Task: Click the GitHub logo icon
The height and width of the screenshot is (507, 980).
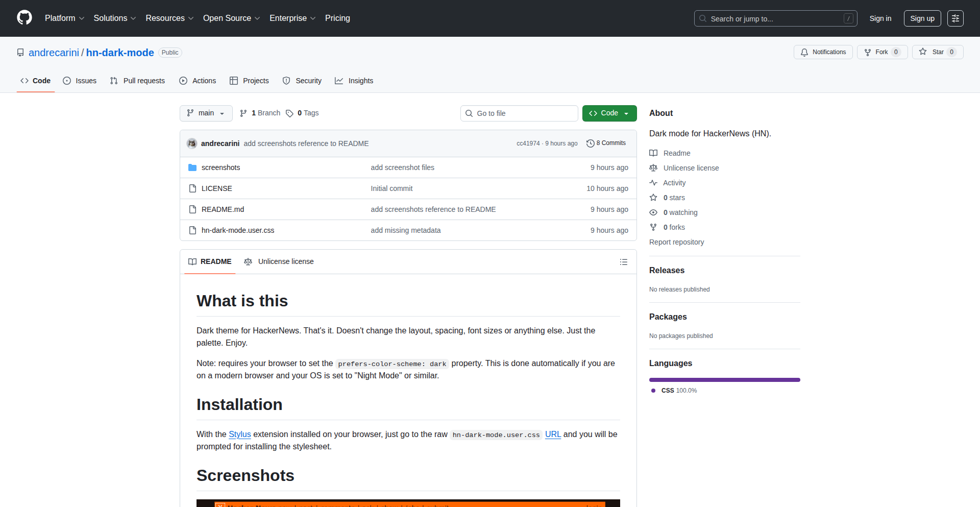Action: pos(24,18)
